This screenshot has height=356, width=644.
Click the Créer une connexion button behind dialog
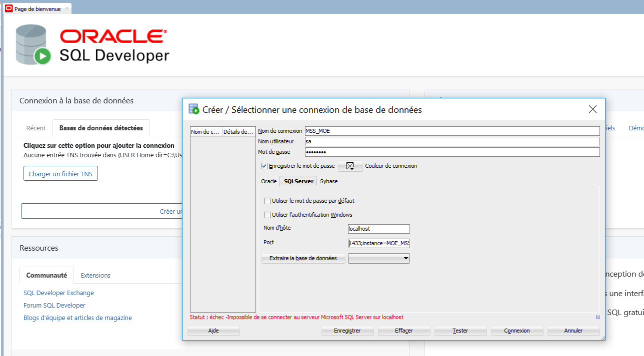(x=101, y=211)
